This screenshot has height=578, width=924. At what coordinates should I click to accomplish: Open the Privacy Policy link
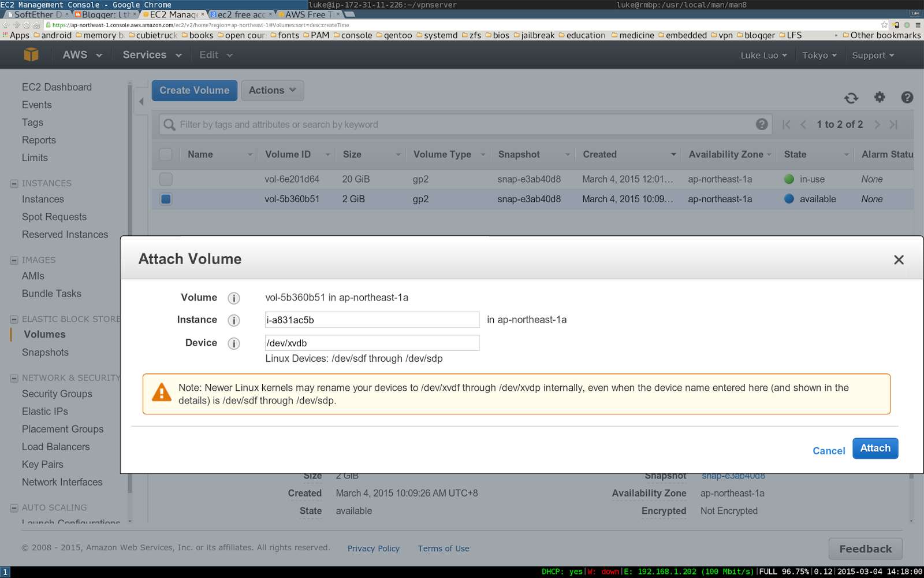374,549
